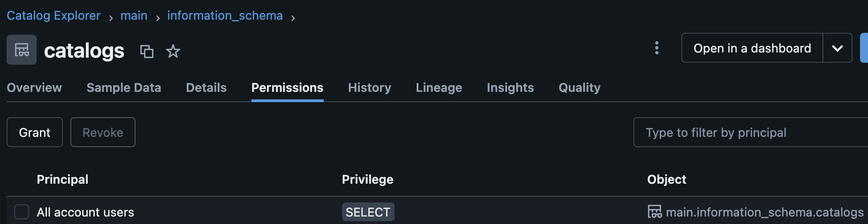The width and height of the screenshot is (868, 224).
Task: Click the Revoke button
Action: [103, 132]
